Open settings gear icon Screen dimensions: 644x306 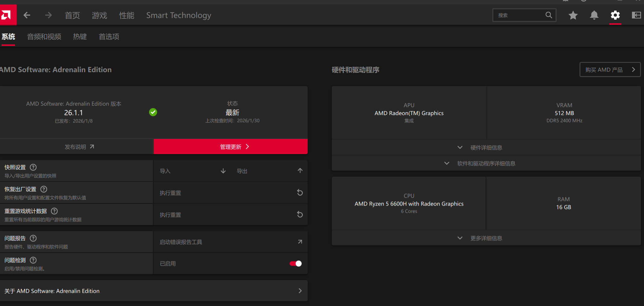615,15
